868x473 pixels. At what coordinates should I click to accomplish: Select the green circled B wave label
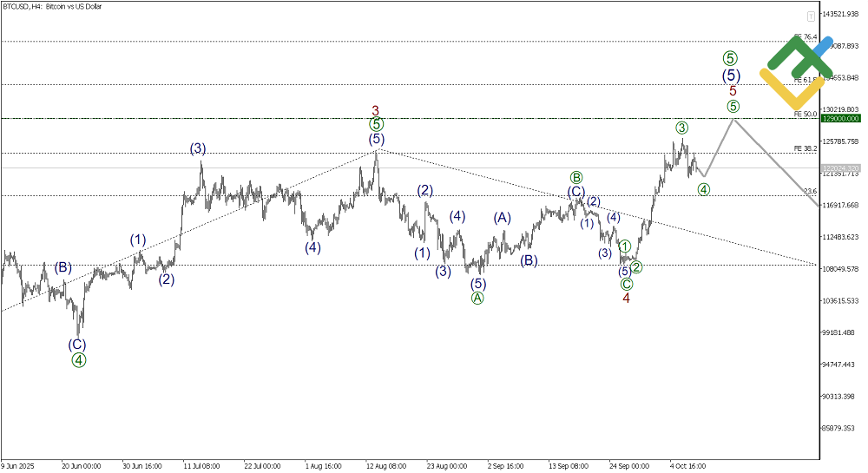tap(576, 178)
